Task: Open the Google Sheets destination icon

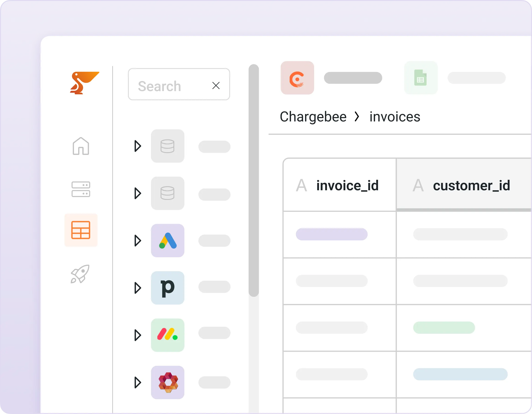Action: [x=421, y=78]
